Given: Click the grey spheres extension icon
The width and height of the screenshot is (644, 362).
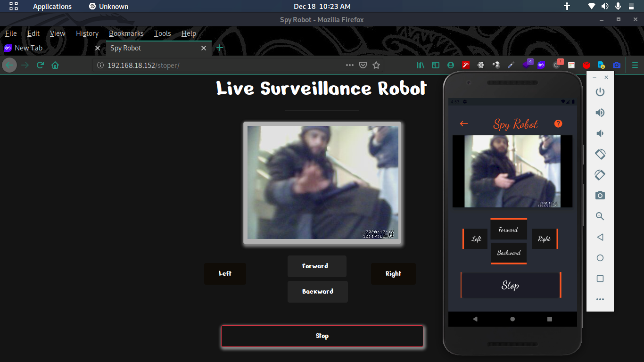Looking at the screenshot, I should [x=496, y=65].
